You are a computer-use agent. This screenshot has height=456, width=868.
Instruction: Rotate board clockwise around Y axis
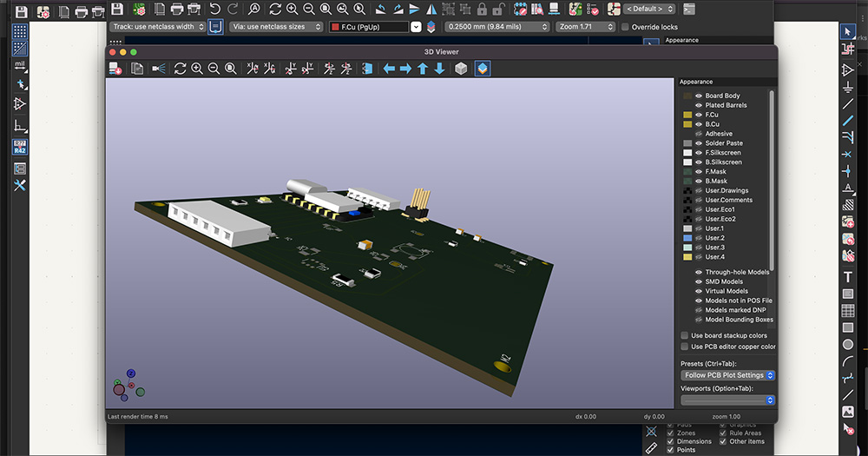(x=291, y=68)
